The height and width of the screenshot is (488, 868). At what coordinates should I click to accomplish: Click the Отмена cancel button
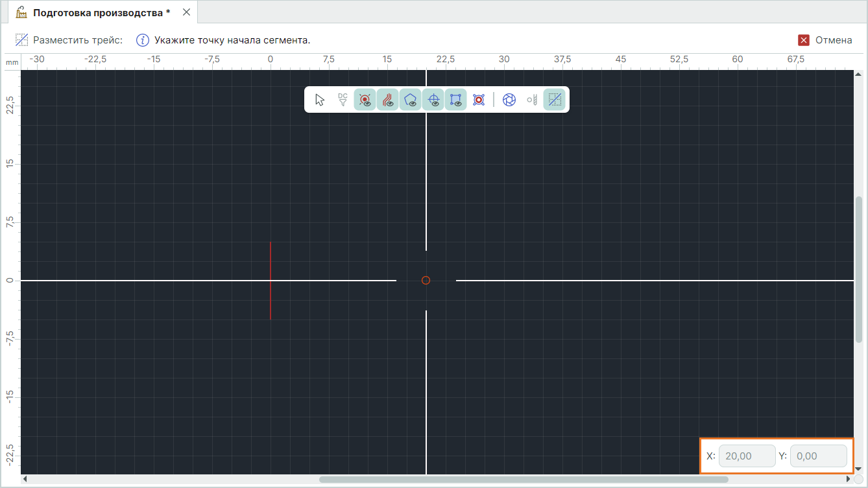click(x=833, y=40)
